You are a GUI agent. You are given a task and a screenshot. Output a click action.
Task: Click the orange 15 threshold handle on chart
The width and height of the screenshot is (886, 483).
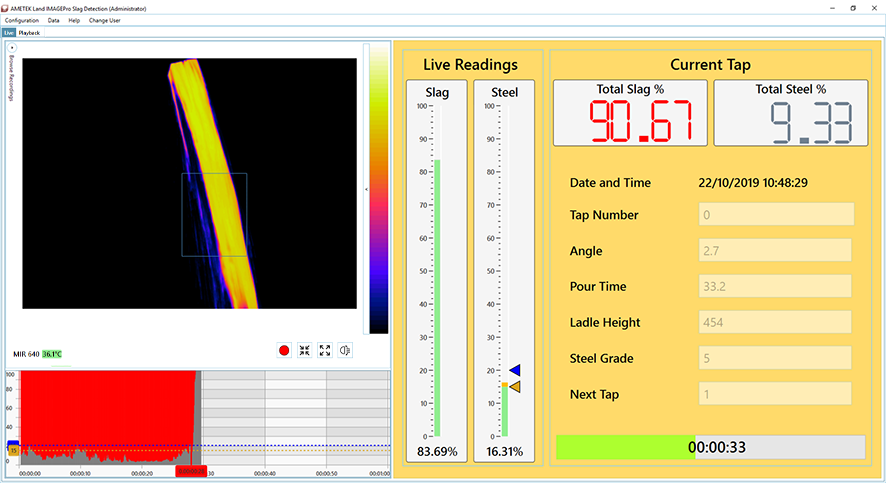pos(13,451)
